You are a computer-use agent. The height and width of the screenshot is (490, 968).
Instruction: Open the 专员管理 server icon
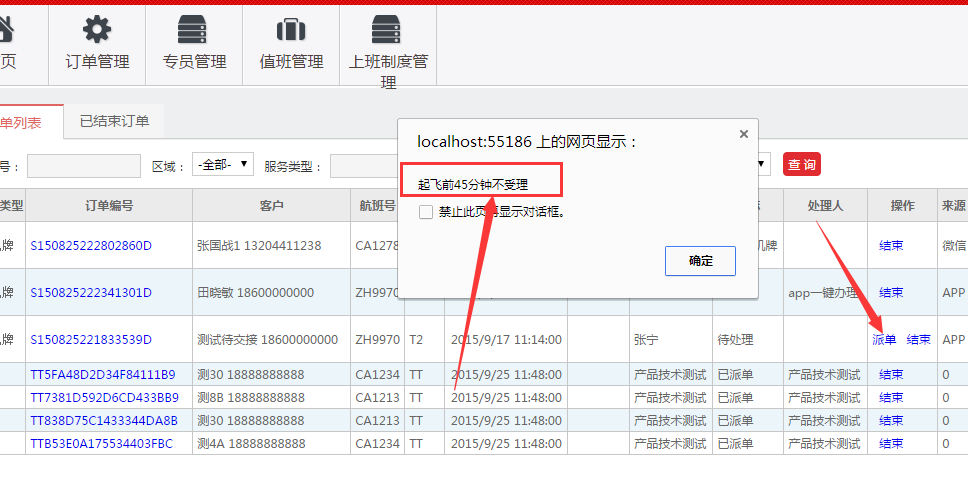click(x=193, y=29)
